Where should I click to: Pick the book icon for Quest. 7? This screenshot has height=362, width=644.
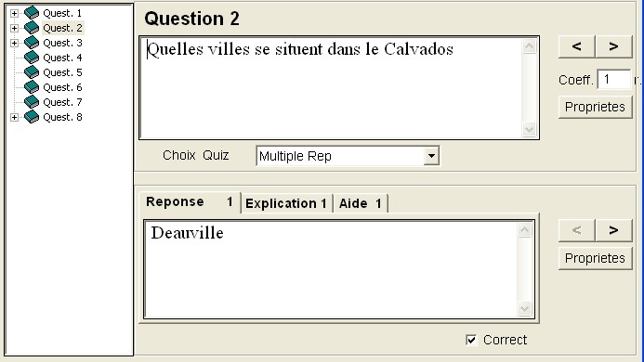point(32,102)
